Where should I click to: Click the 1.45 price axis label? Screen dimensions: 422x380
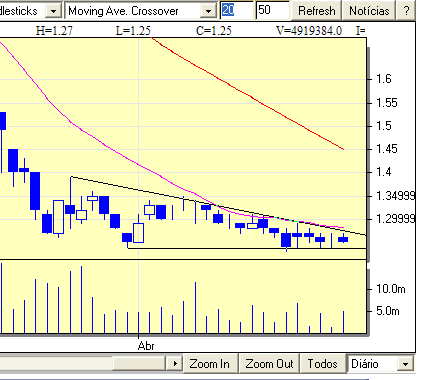point(387,149)
